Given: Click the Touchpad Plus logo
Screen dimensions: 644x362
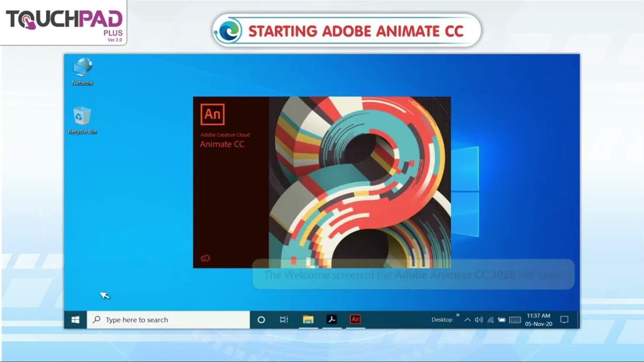Looking at the screenshot, I should click(x=64, y=23).
